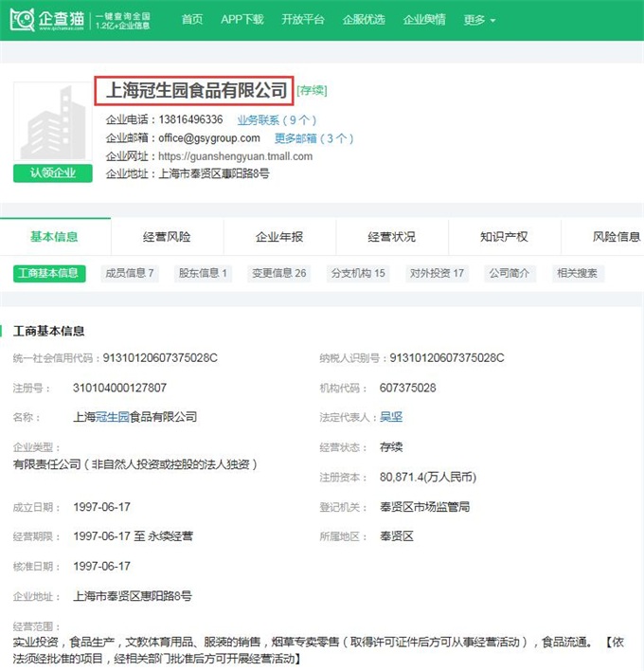Viewport: 644px width, 671px height.
Task: Open 变更信息 26 sub-tab
Action: point(278,273)
